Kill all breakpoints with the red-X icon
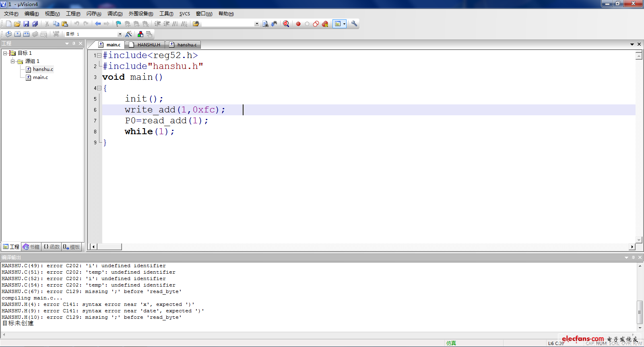The width and height of the screenshot is (644, 347). point(325,24)
